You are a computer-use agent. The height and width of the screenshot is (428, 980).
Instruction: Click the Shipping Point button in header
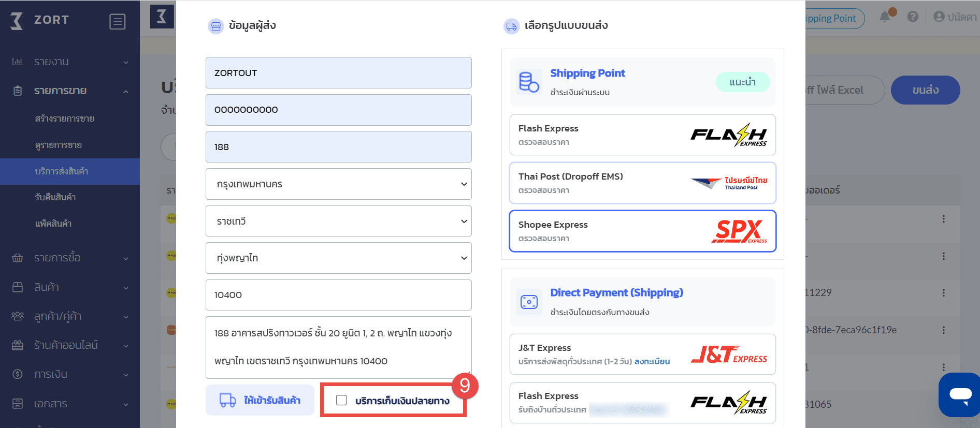[835, 19]
